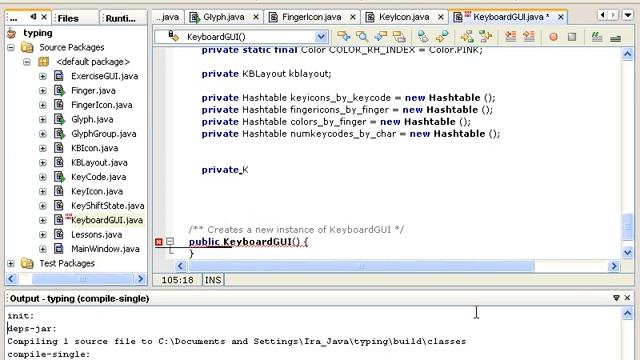
Task: Click the project panel horizontal scrollbar thumb
Action: 83,279
